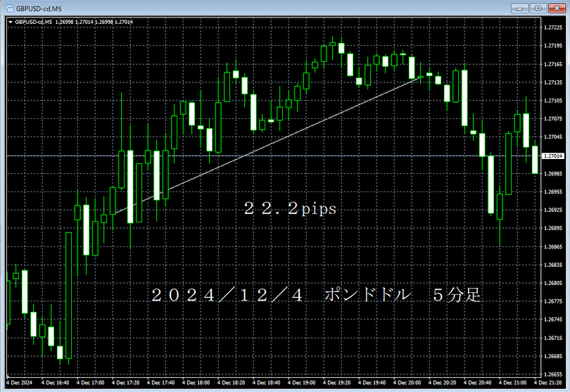
Task: Click the 4 Dec 19:20 time label
Action: click(x=337, y=383)
